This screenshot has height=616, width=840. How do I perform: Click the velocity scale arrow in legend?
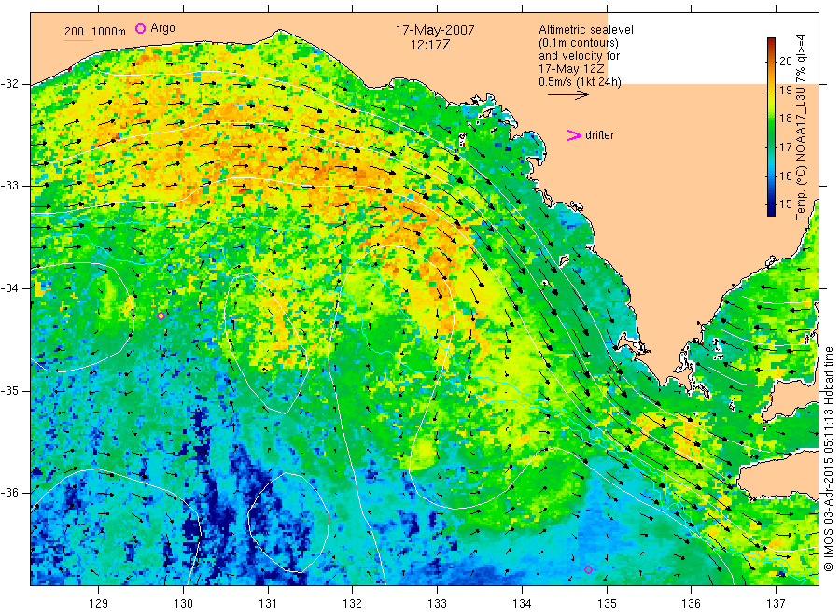click(568, 95)
